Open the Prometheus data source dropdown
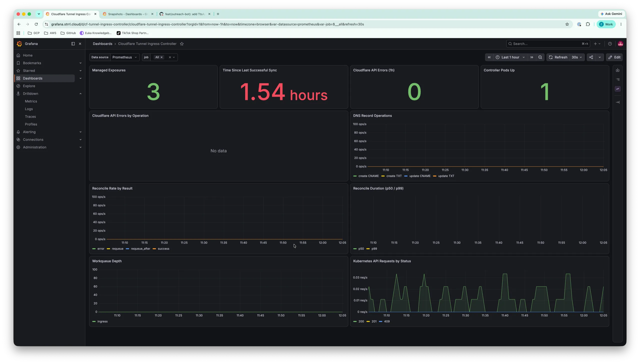Viewport: 640px width, 364px height. (x=124, y=57)
